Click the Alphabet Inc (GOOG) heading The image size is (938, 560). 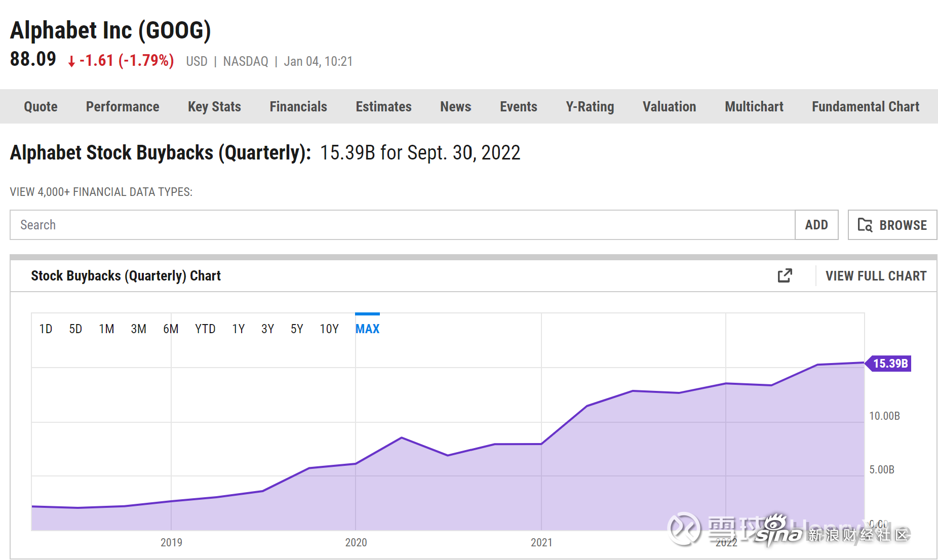[110, 30]
